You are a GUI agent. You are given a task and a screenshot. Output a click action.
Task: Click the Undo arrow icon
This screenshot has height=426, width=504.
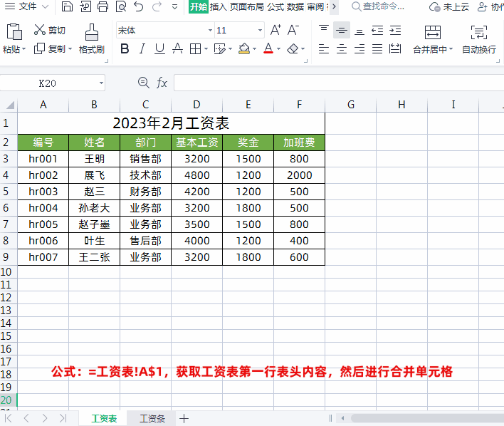click(139, 6)
